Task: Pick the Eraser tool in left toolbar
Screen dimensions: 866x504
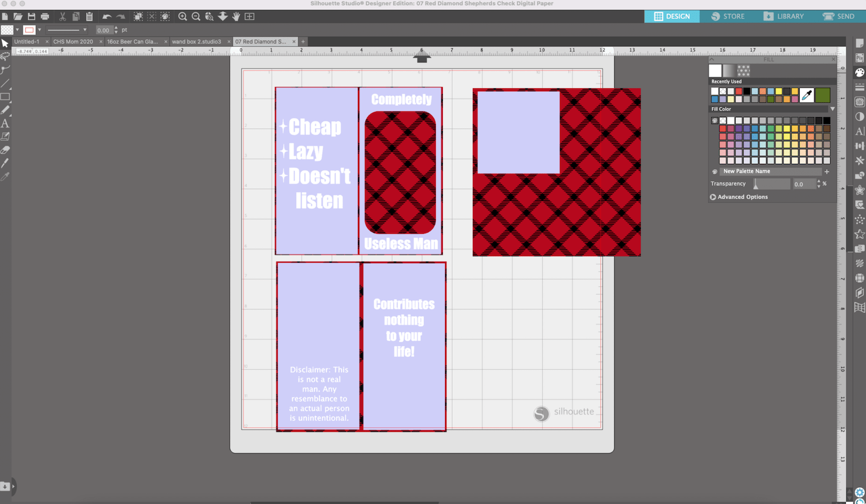Action: (x=5, y=150)
